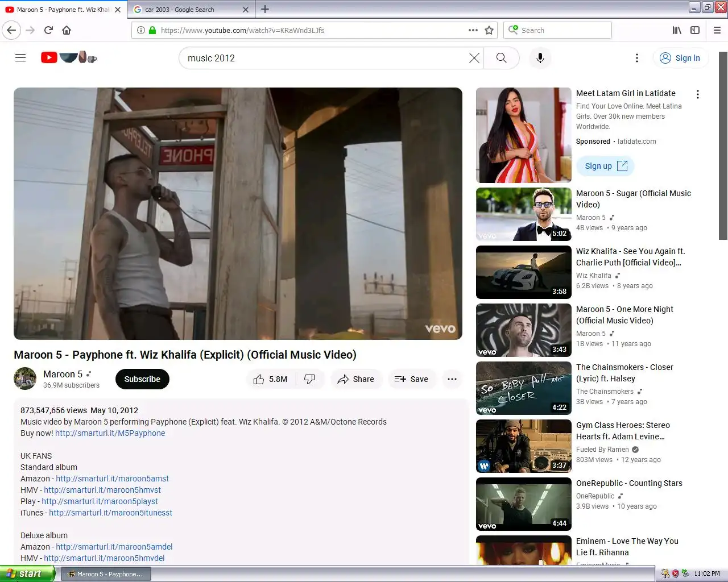The height and width of the screenshot is (582, 728).
Task: Open the smarturl.it/maroon5amst Amazon link
Action: coord(112,479)
